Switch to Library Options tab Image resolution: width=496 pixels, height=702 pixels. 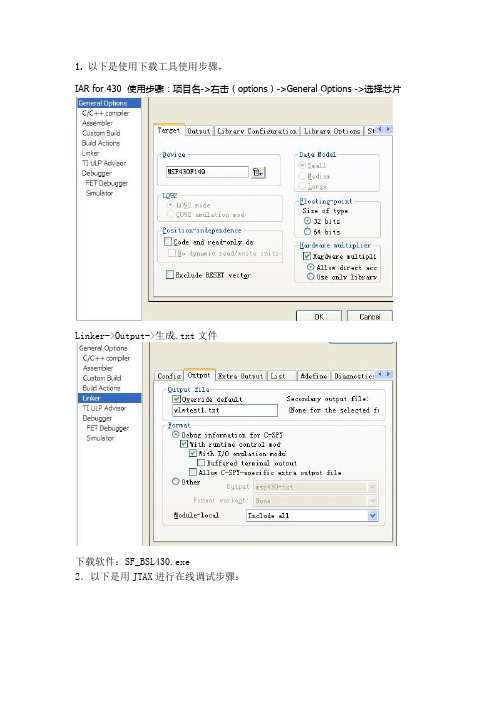coord(332,131)
